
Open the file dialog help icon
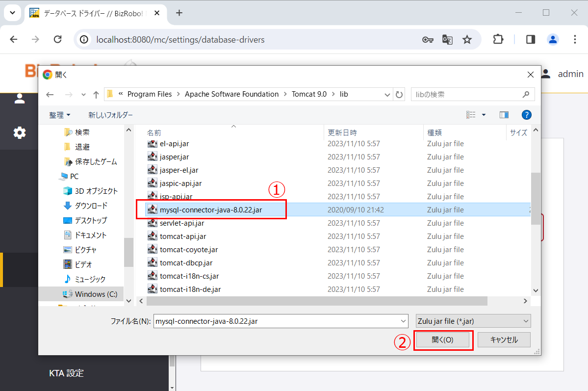pos(527,115)
